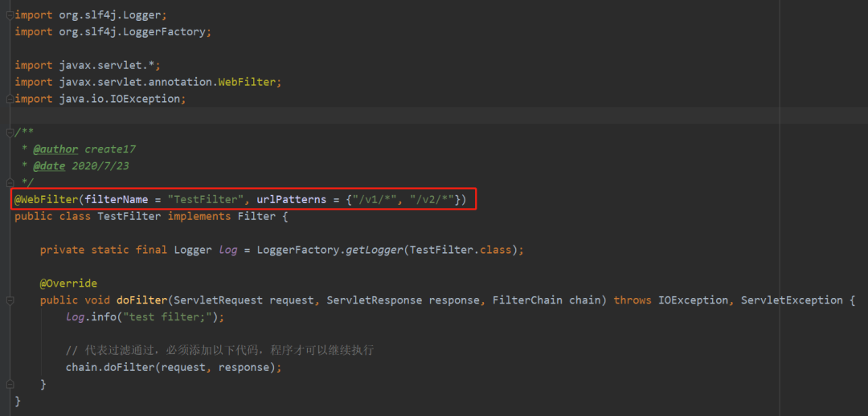The width and height of the screenshot is (868, 416).
Task: Collapse the doFilter method body
Action: pyautogui.click(x=10, y=300)
